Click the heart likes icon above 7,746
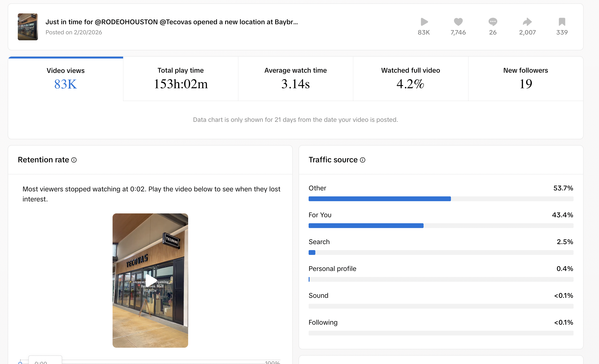Screen dimensions: 599x364 pyautogui.click(x=458, y=22)
